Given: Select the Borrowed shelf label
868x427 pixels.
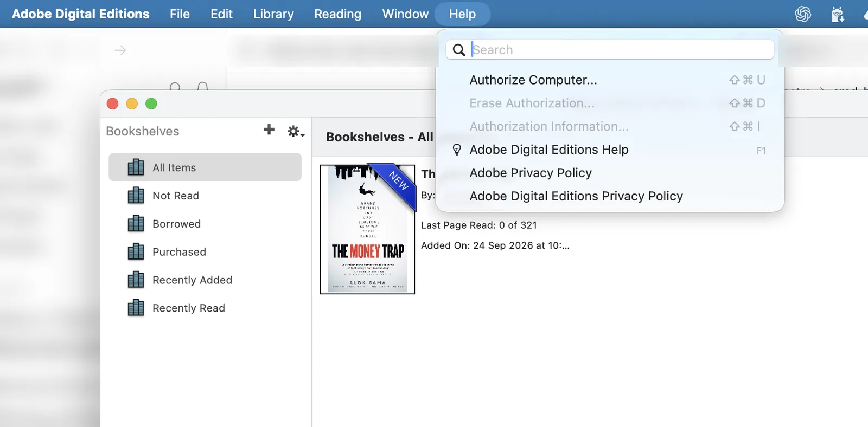Looking at the screenshot, I should pos(177,224).
